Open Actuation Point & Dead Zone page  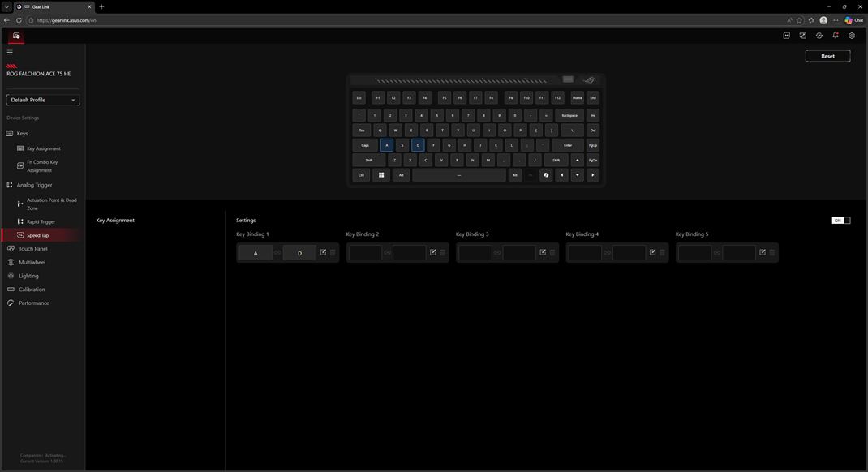pyautogui.click(x=51, y=204)
